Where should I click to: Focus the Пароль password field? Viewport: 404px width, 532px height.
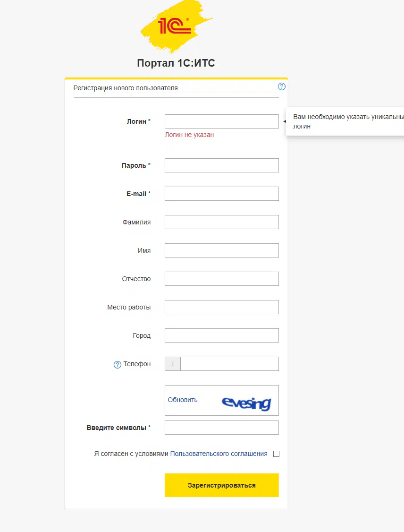tap(221, 165)
